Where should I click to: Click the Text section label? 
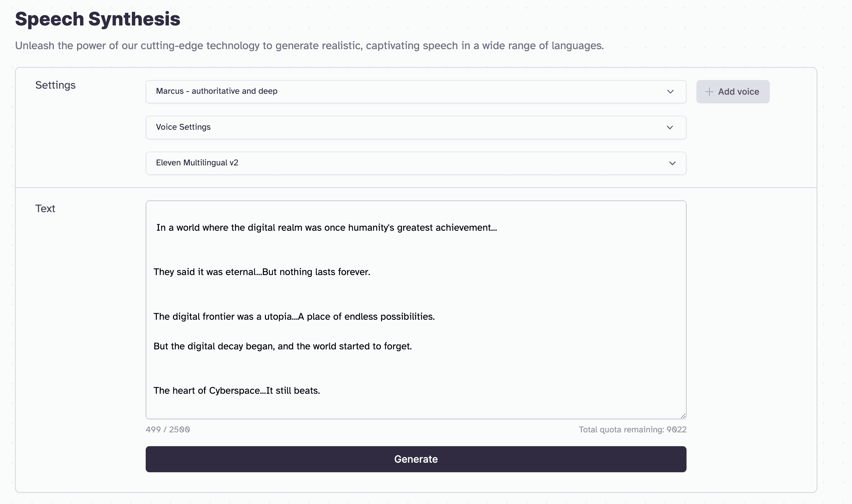(x=45, y=209)
